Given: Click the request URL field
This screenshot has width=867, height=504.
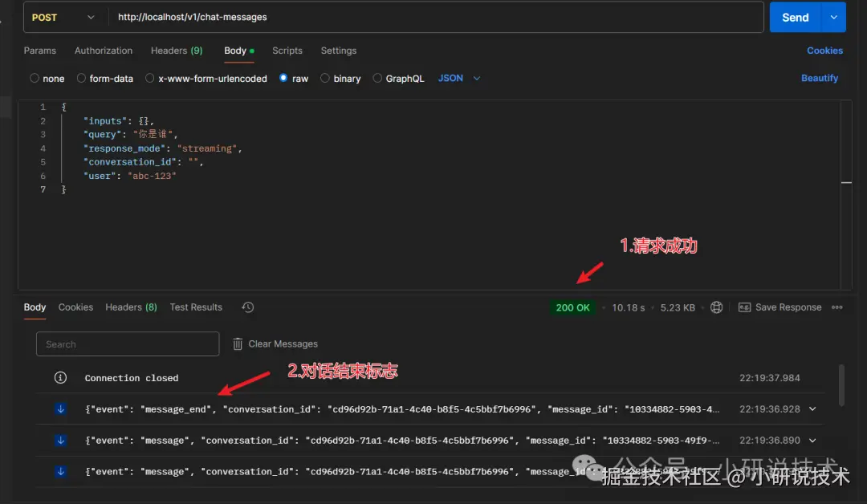Looking at the screenshot, I should pos(436,17).
